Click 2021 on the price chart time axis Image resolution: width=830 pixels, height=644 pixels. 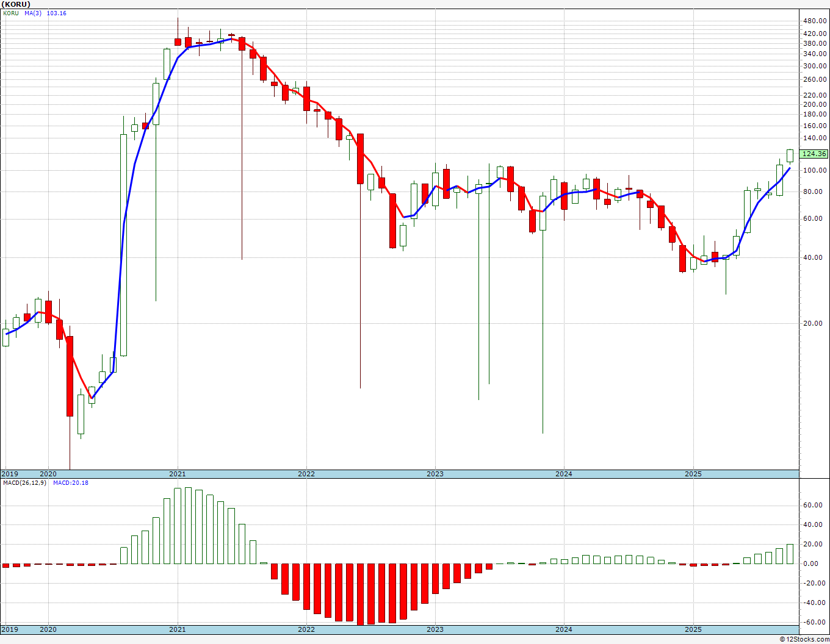click(x=178, y=474)
